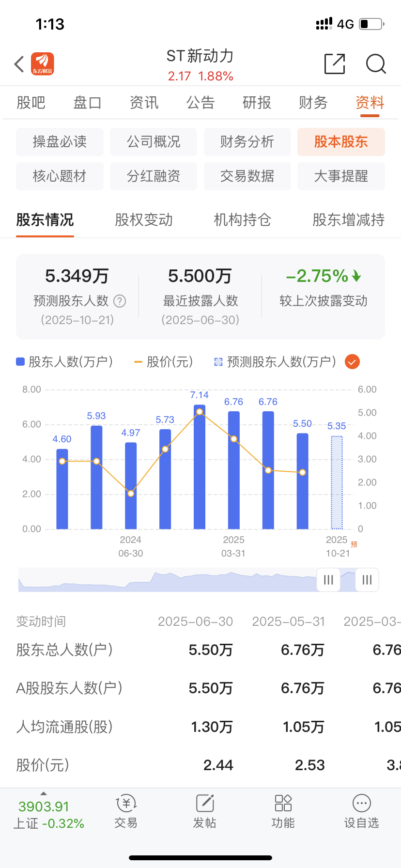
Task: Open the 操盘必读 section
Action: (x=60, y=142)
